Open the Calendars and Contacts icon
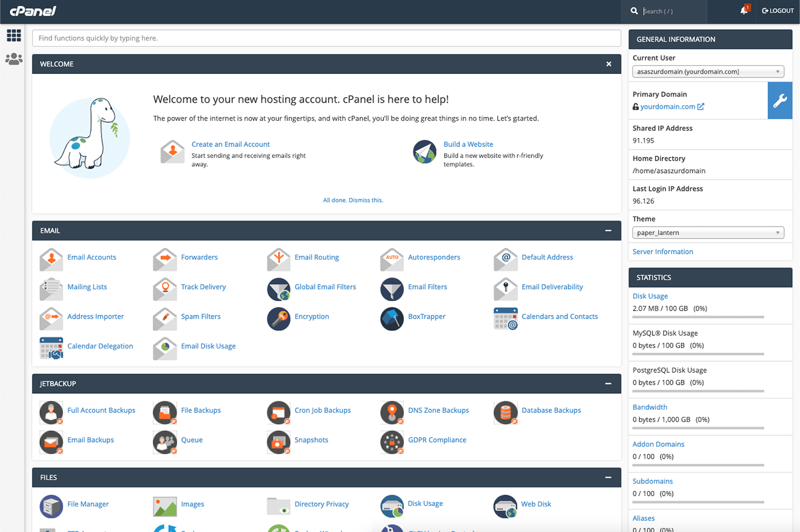The width and height of the screenshot is (800, 532). [x=505, y=319]
